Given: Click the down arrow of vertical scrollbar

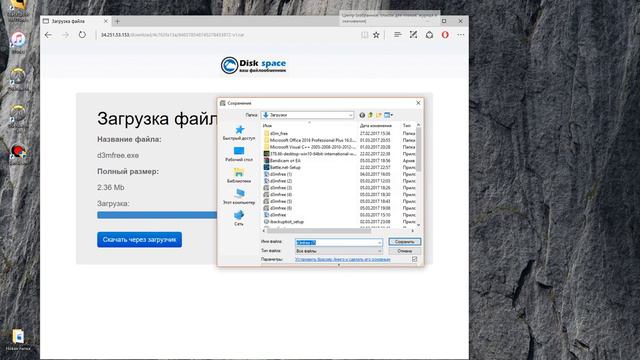Looking at the screenshot, I should tap(418, 225).
